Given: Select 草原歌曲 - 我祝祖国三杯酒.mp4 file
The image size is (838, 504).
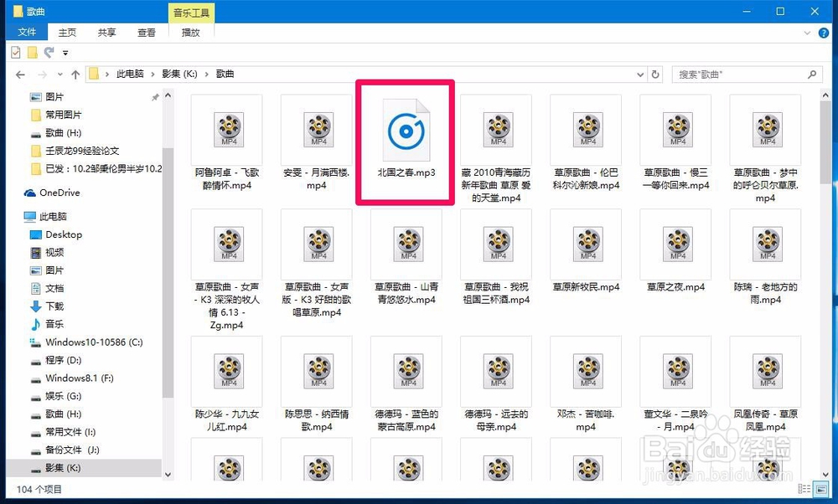Looking at the screenshot, I should pos(496,257).
